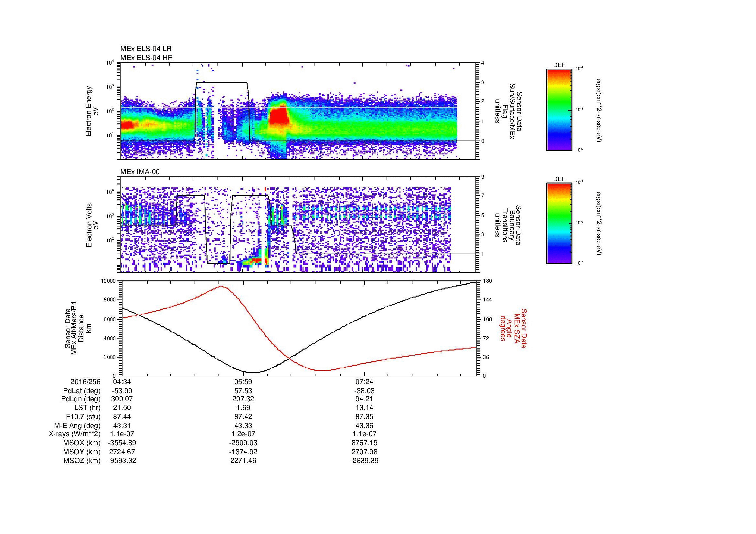Image resolution: width=756 pixels, height=534 pixels.
Task: Click the X-rays value '1.2e-07'
Action: (x=243, y=434)
